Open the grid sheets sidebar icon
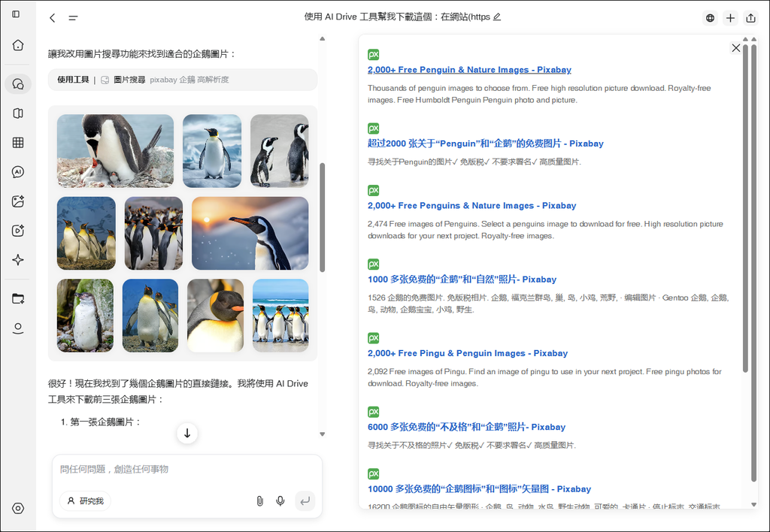 18,143
